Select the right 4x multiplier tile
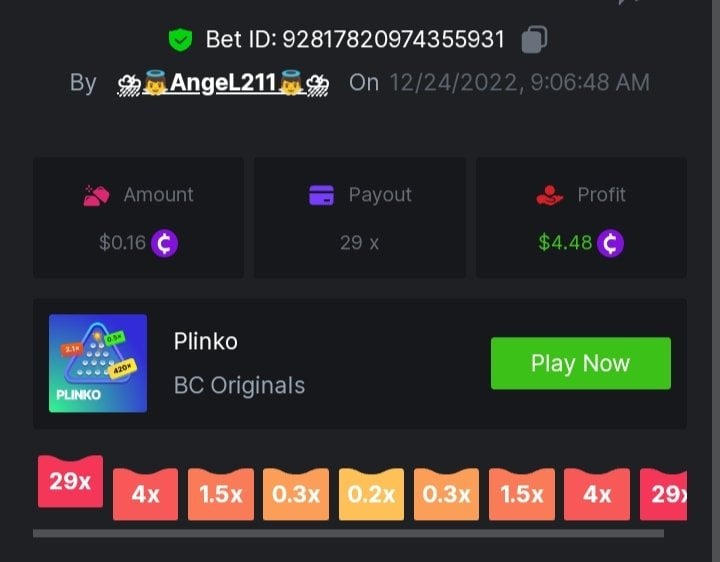 pos(597,494)
